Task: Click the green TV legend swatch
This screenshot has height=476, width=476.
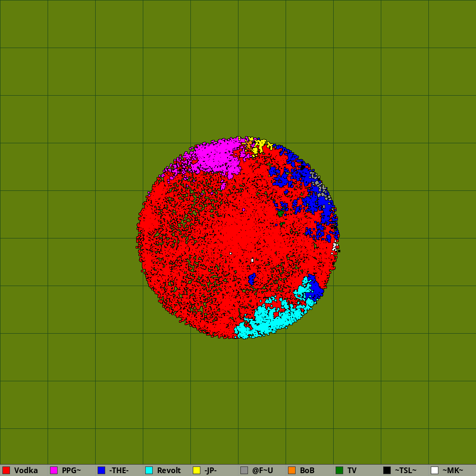Action: pos(339,470)
